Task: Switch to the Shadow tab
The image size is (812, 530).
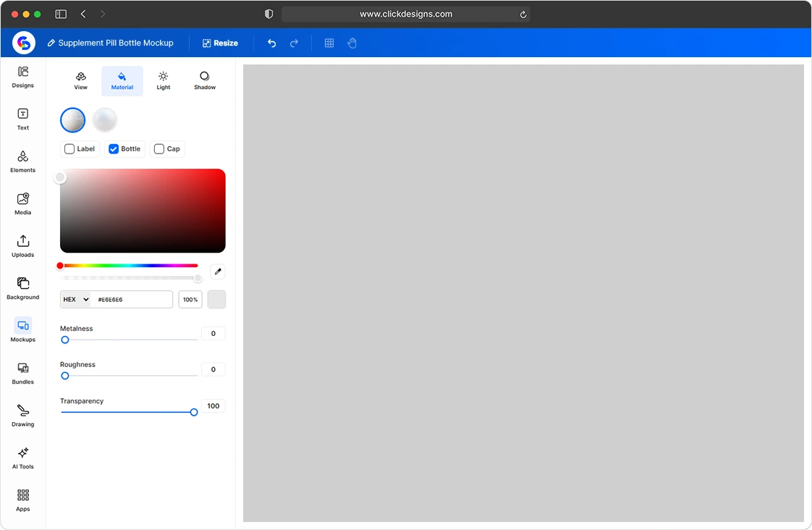Action: [205, 81]
